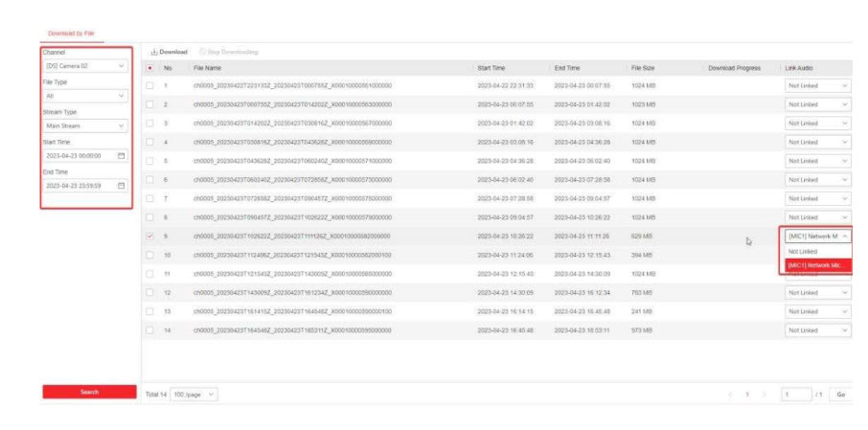Open Link Audio dropdown for row 1
The image size is (868, 430).
[816, 86]
